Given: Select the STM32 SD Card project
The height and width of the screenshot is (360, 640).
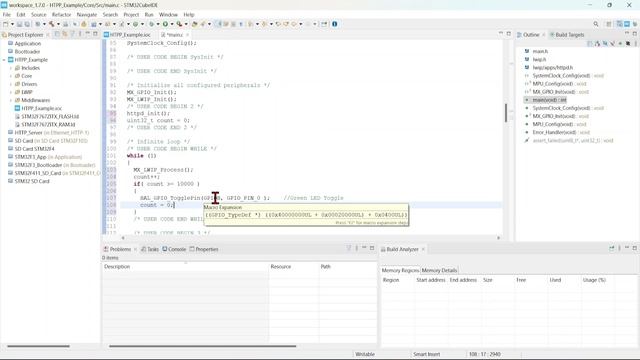Looking at the screenshot, I should [x=31, y=181].
